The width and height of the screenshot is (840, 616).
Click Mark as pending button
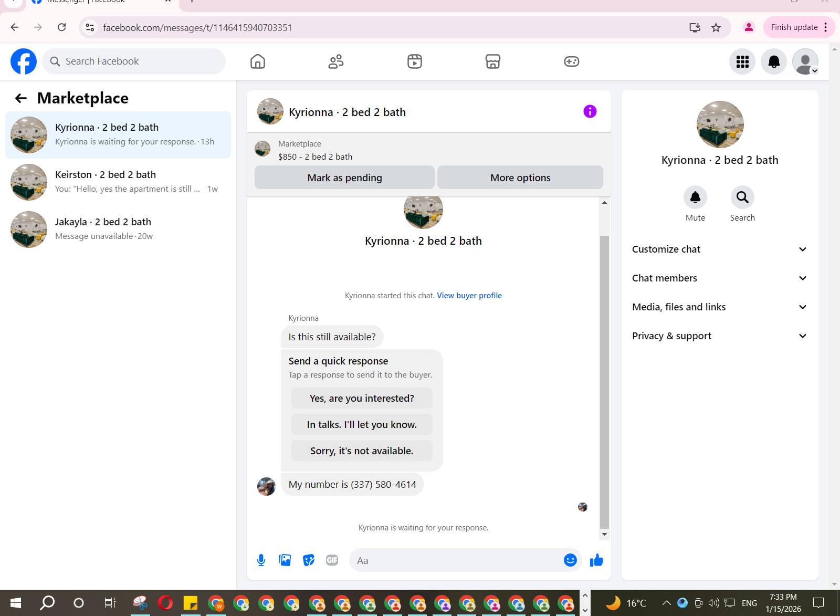coord(344,178)
